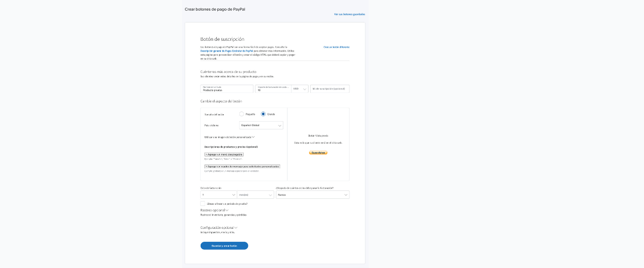
Task: Add message box for custom requests
Action: click(242, 167)
